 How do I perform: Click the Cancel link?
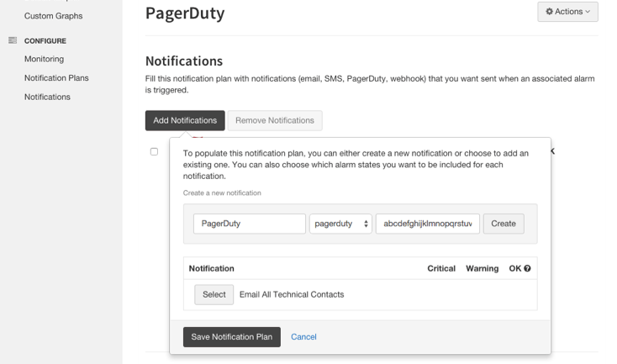pyautogui.click(x=303, y=337)
